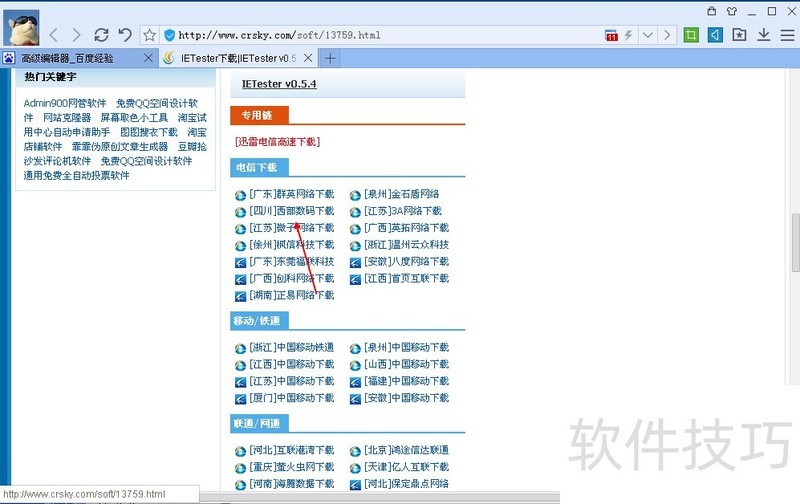Viewport: 800px width, 504px height.
Task: Go forward using the browser forward arrow
Action: (77, 35)
